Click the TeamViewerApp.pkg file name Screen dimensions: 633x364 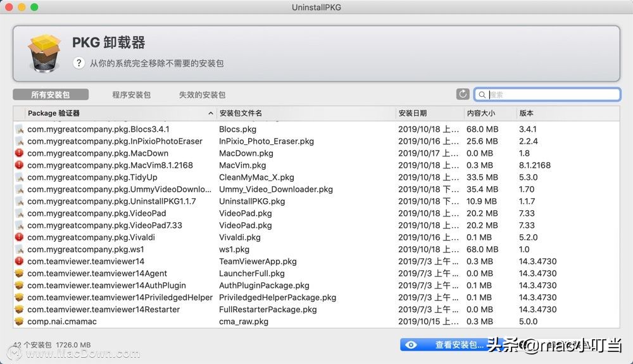click(x=258, y=261)
